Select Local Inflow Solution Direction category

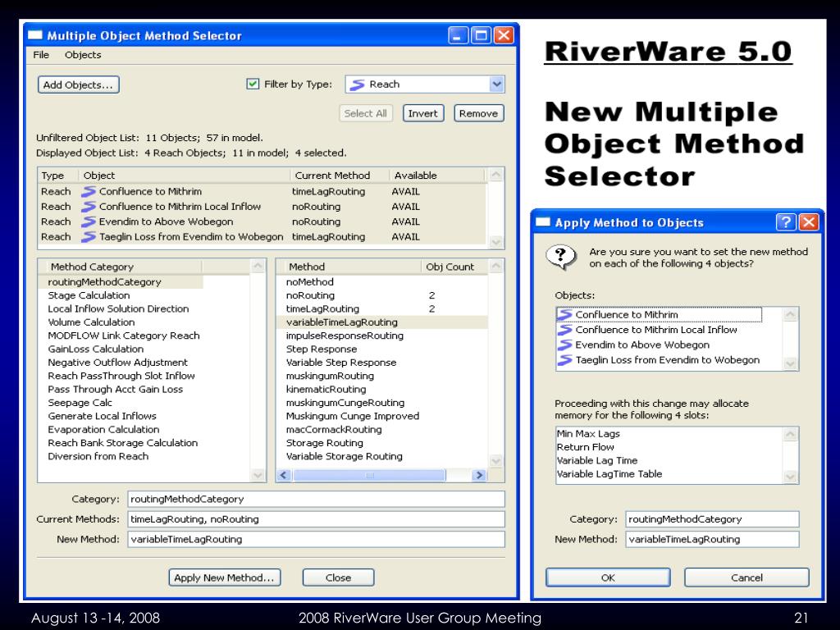[x=118, y=308]
